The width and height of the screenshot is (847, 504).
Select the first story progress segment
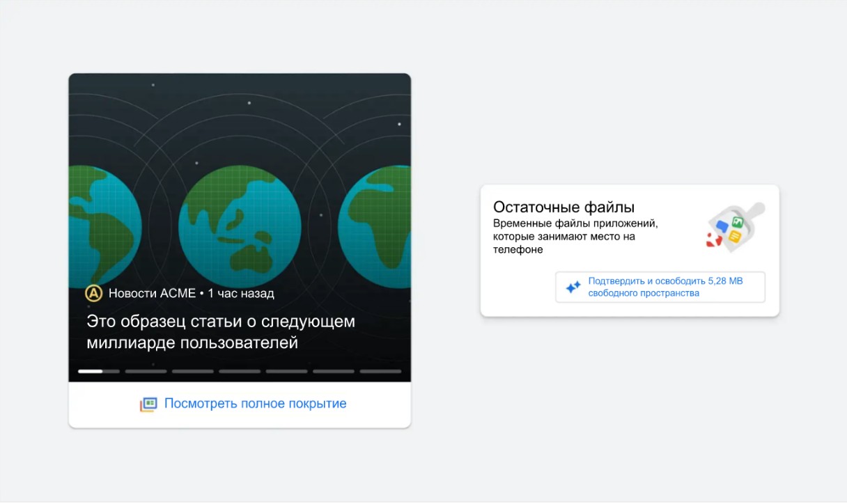pyautogui.click(x=99, y=371)
